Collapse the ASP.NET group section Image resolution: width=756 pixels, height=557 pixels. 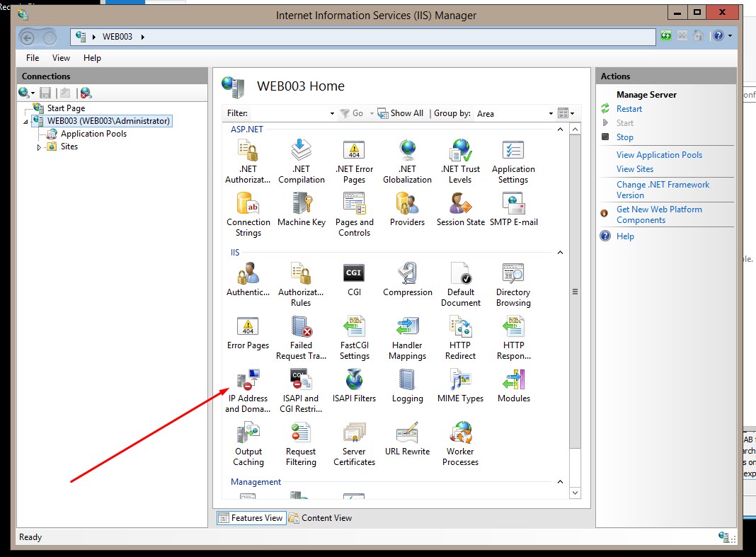point(560,130)
